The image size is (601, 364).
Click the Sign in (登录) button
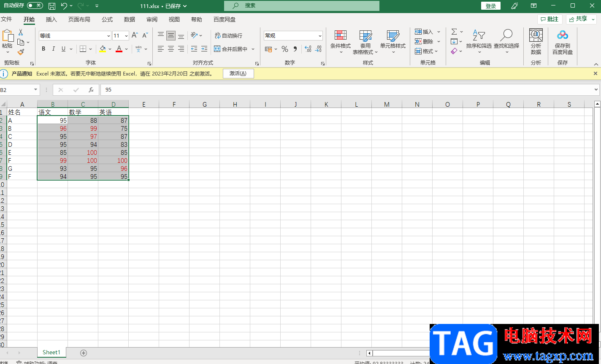pos(491,6)
